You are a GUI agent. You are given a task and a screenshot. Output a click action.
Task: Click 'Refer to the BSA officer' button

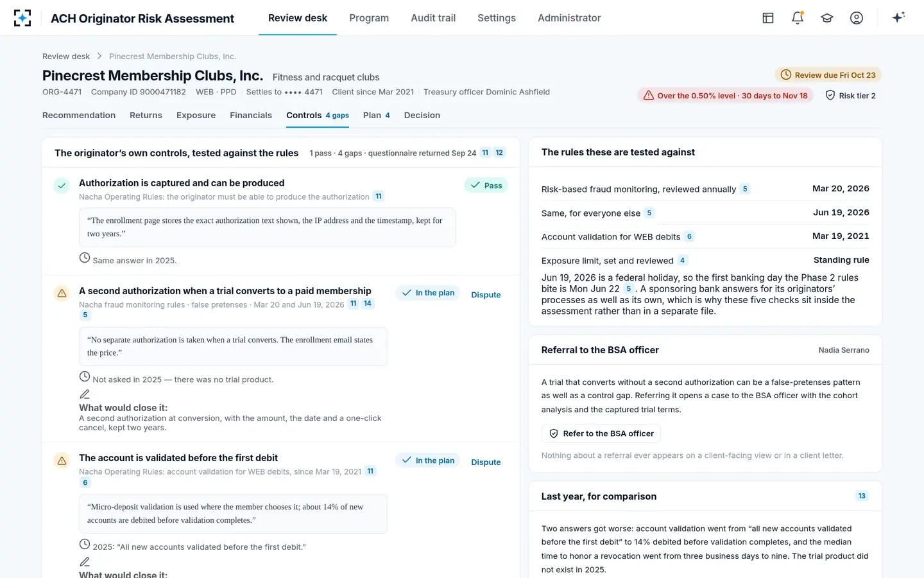pos(601,433)
